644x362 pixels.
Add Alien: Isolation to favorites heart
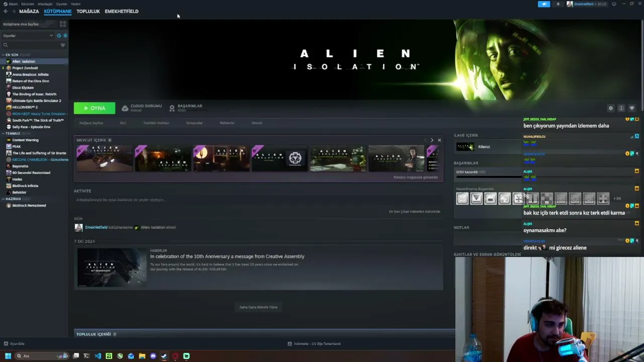tap(632, 108)
